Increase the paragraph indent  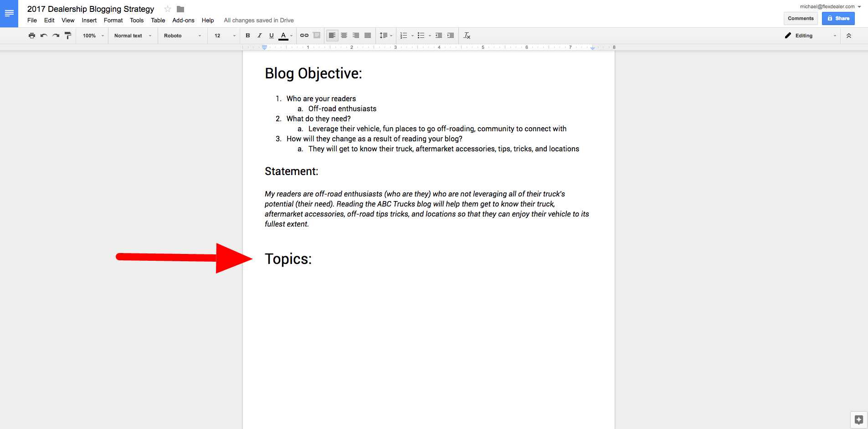pos(451,36)
